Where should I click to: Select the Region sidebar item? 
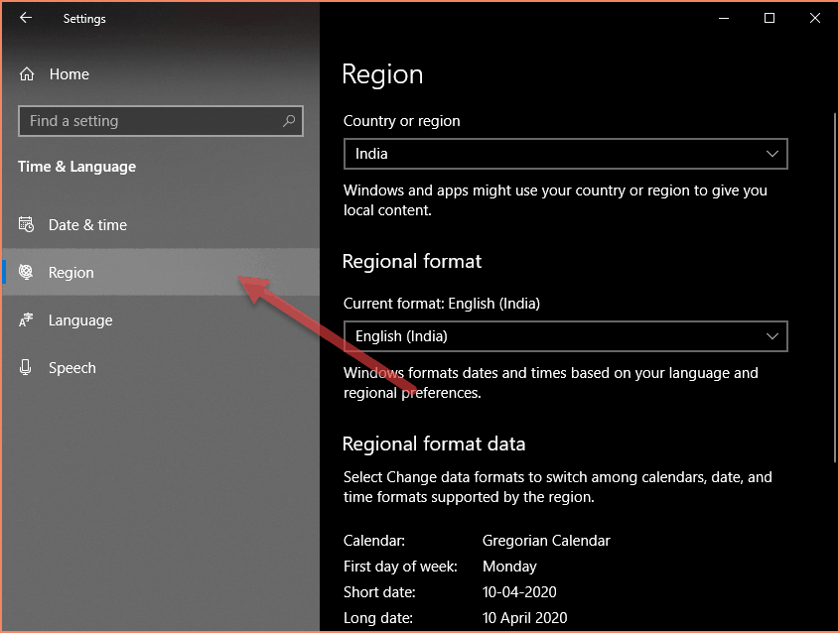point(71,273)
